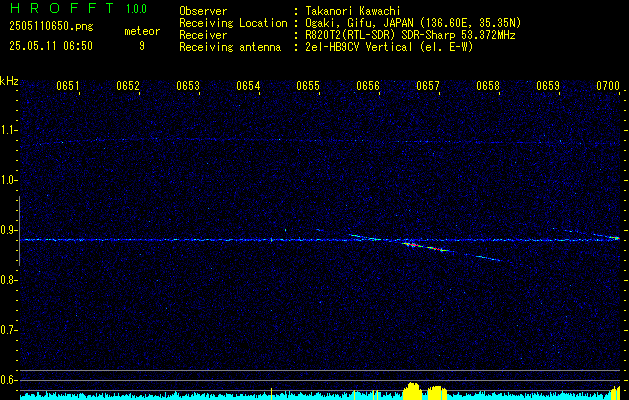
Task: Click the 0653 time marker
Action: coord(188,85)
